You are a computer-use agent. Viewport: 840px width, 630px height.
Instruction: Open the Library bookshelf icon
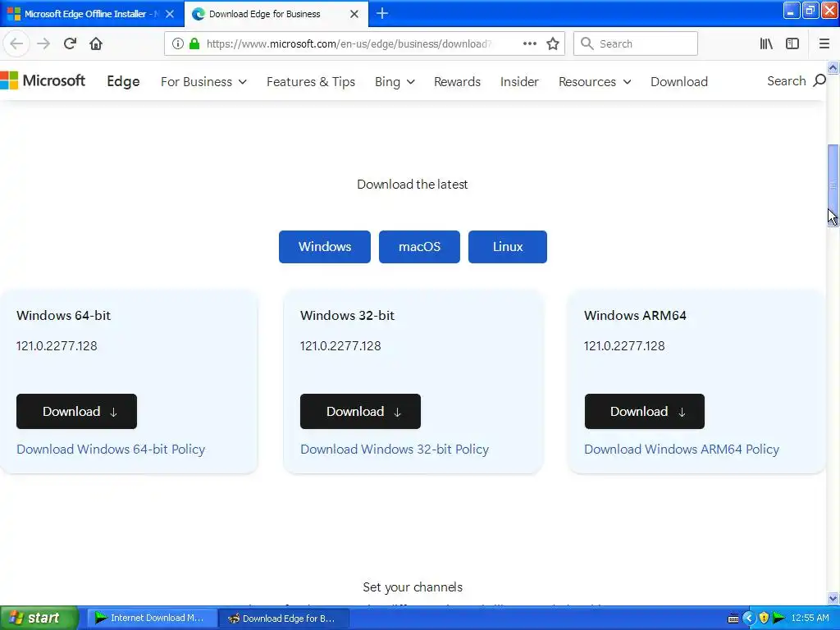point(766,43)
